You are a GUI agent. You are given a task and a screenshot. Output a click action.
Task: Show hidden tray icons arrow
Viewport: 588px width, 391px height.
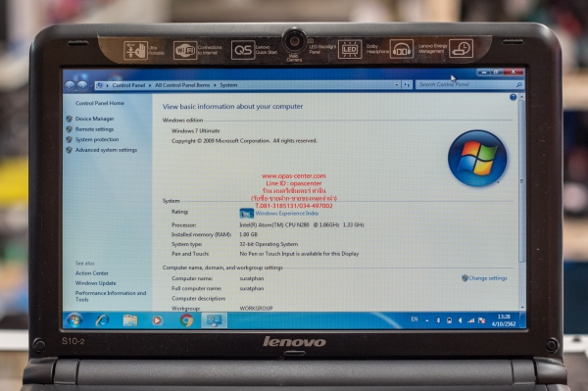click(x=426, y=320)
